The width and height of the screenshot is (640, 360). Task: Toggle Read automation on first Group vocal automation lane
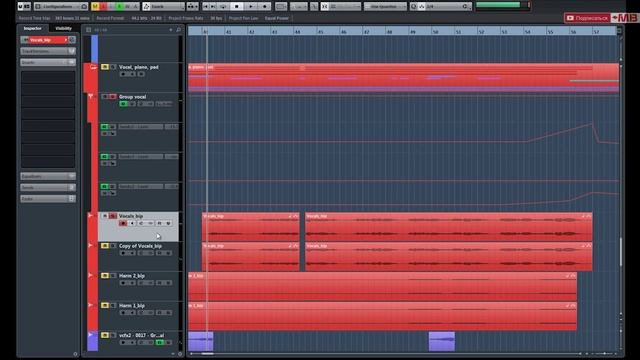click(105, 127)
